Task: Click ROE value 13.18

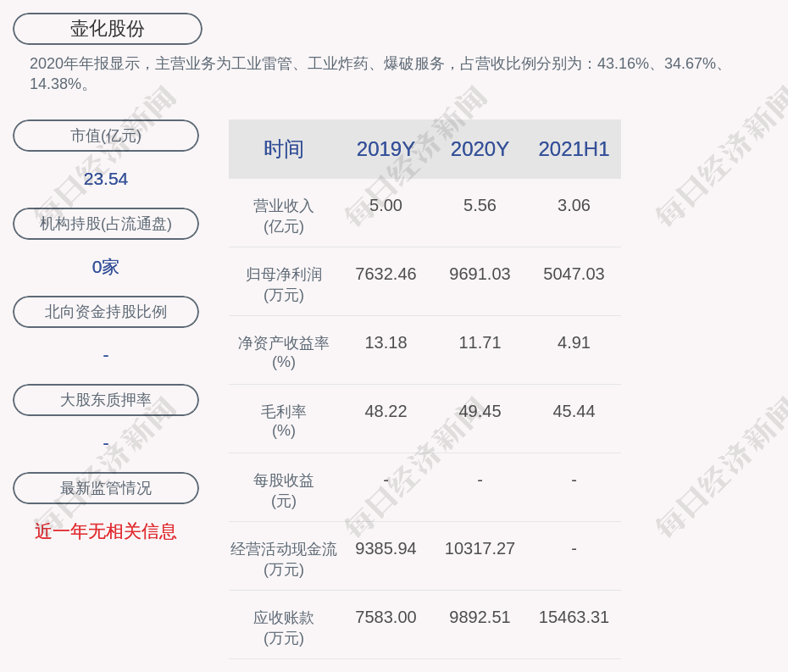Action: point(386,343)
